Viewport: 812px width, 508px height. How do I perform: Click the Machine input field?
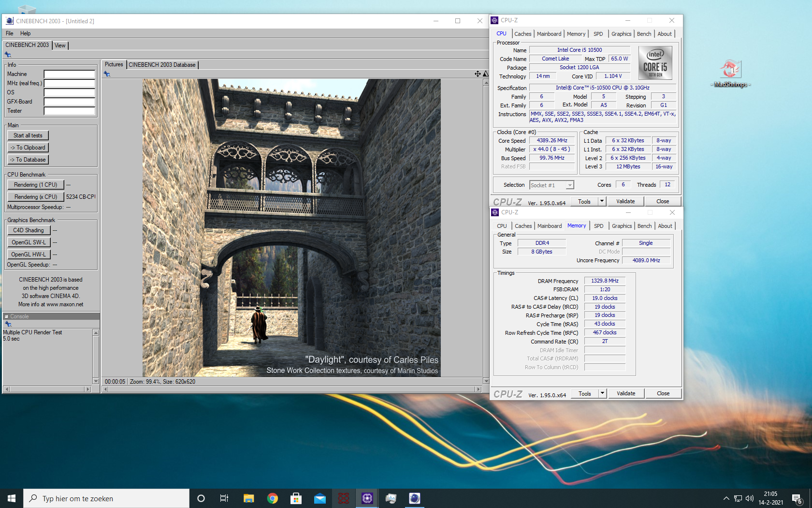tap(70, 74)
